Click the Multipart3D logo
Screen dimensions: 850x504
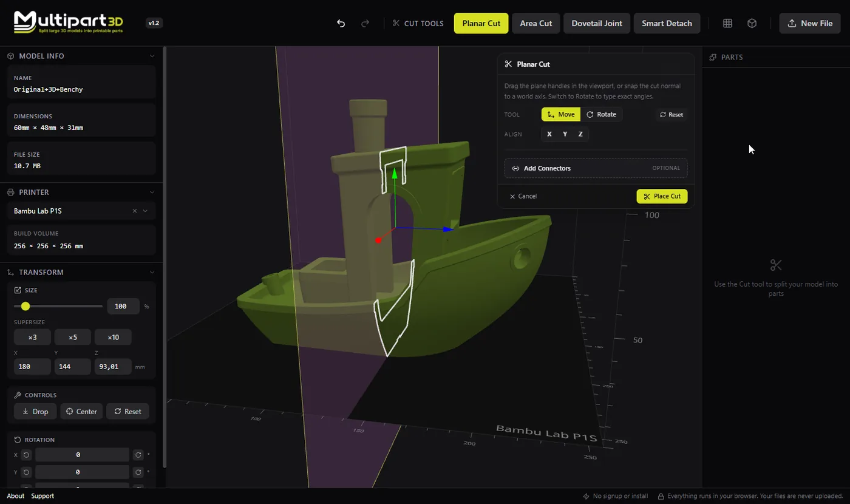pos(69,22)
